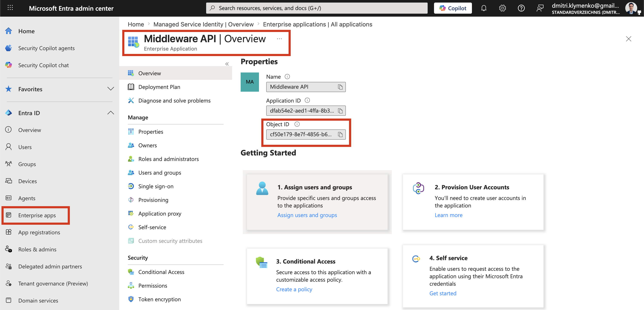Click the MA application logo tile
The image size is (644, 310).
coord(250,82)
